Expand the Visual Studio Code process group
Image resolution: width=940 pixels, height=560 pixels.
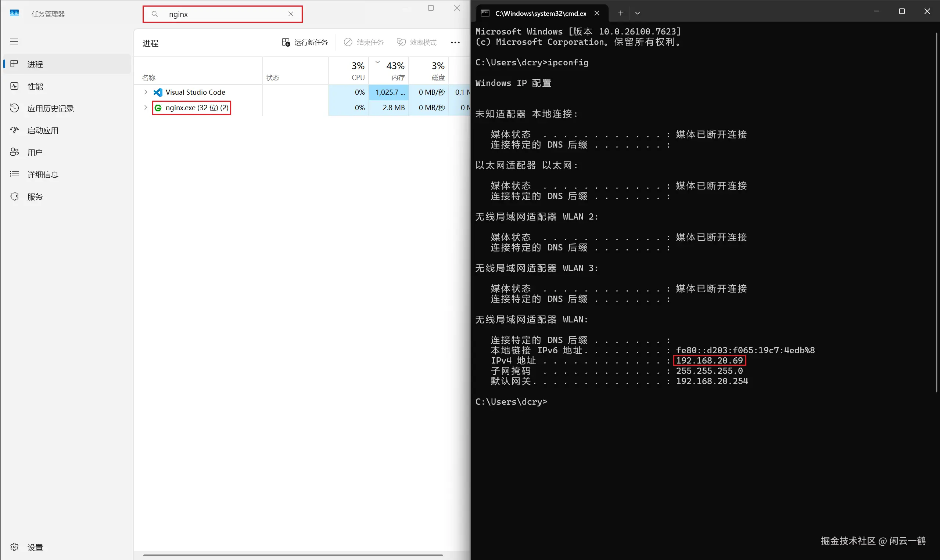pos(146,92)
